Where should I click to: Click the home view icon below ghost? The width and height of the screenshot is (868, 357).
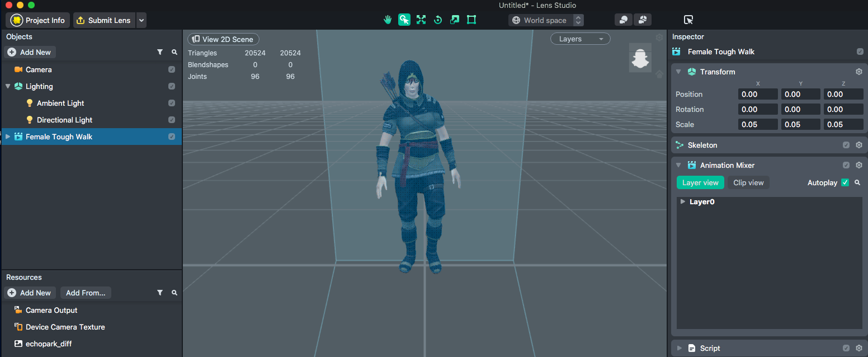(x=659, y=74)
